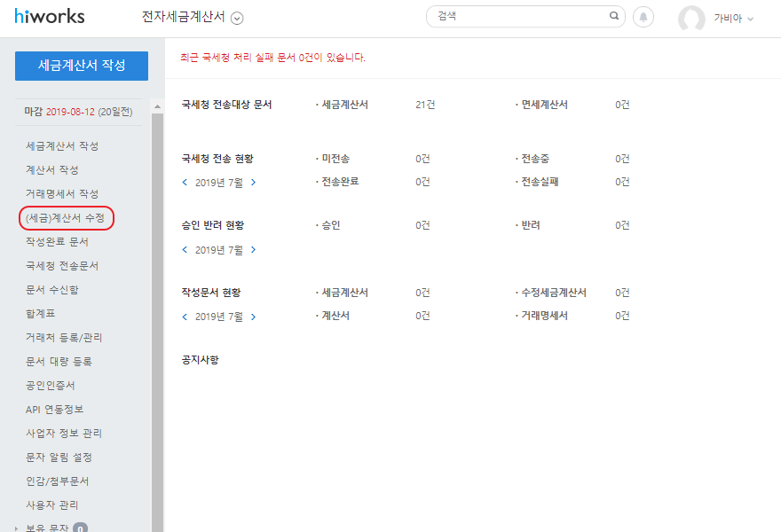
Task: Click the 전송완료 status label
Action: (340, 182)
